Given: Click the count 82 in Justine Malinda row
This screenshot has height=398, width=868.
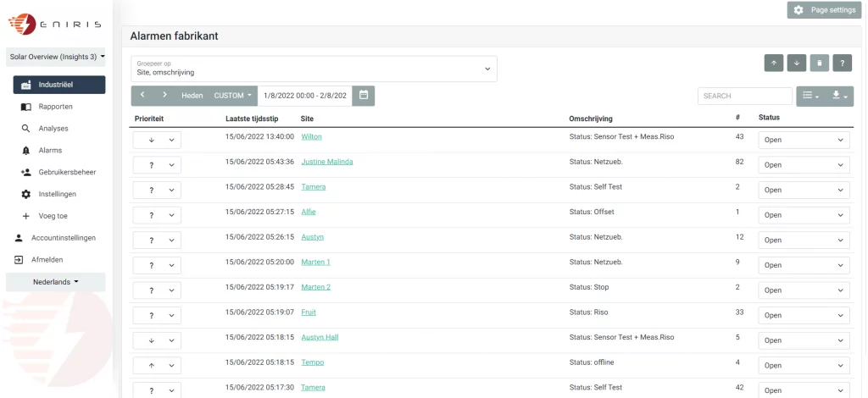Looking at the screenshot, I should point(739,162).
